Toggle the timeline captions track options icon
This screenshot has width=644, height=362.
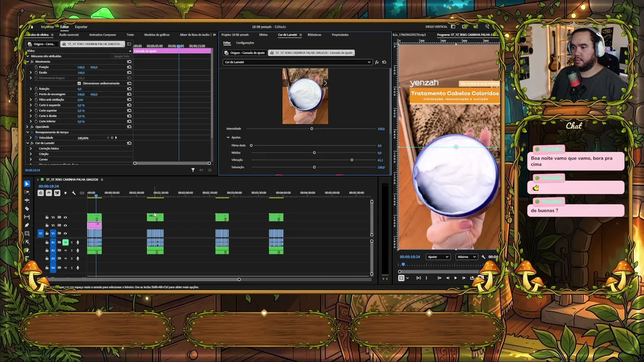82,193
